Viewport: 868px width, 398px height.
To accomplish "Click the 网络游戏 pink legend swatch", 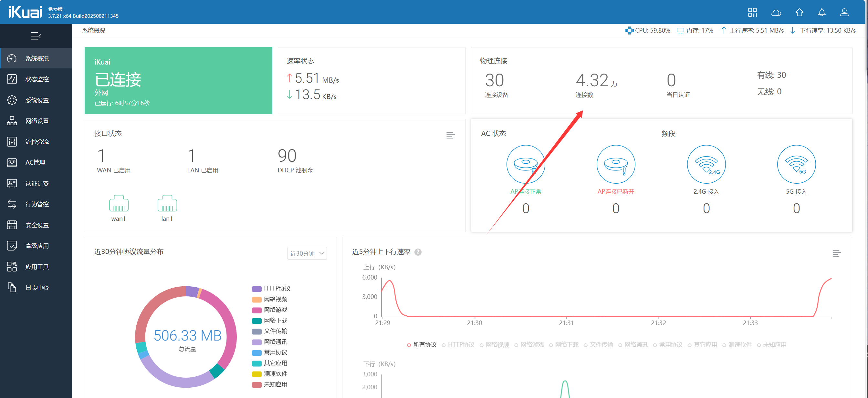I will pyautogui.click(x=257, y=310).
